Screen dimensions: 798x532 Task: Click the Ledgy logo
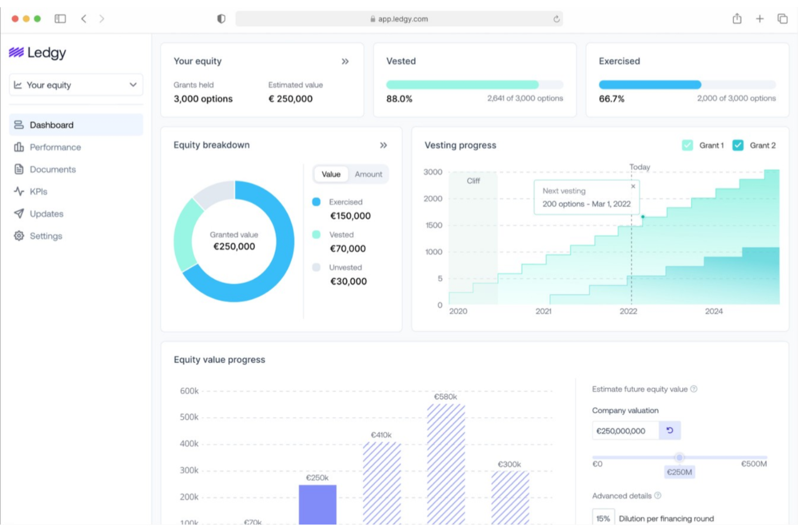pos(37,52)
